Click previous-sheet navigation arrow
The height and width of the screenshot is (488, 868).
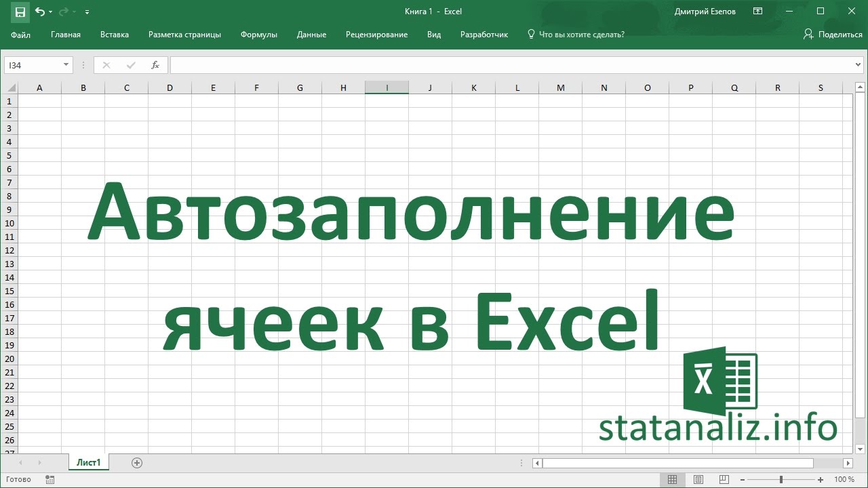tap(21, 463)
